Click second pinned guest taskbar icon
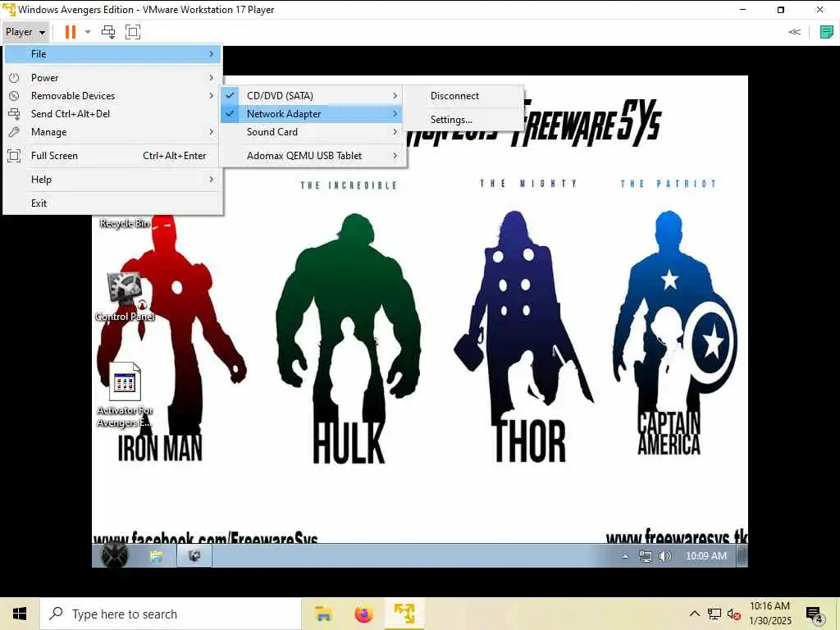Screen dimensions: 840x630 [x=194, y=556]
